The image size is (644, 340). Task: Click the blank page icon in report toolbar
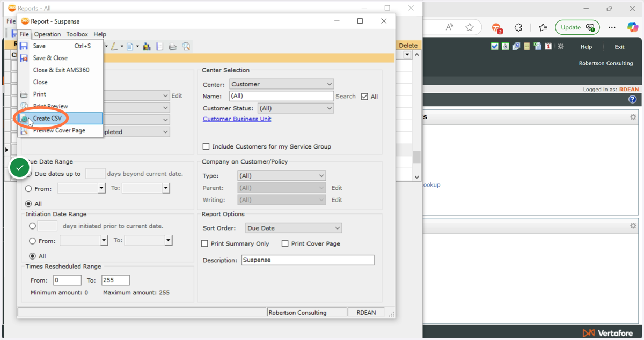160,47
